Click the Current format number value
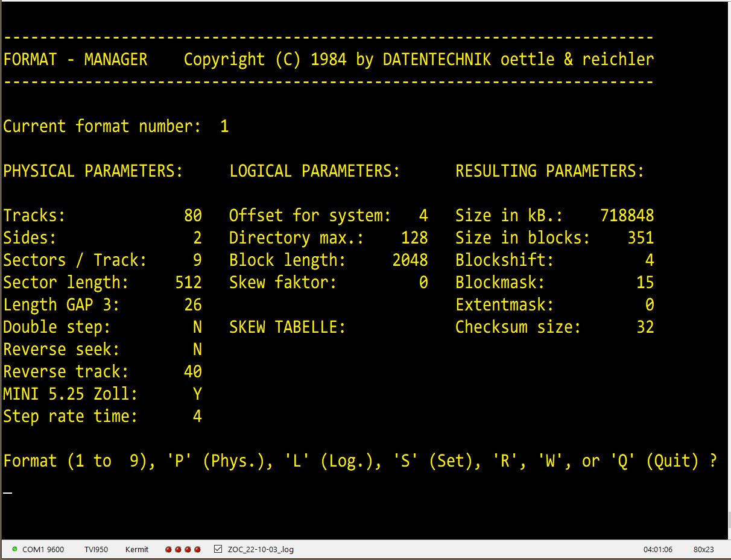Image resolution: width=731 pixels, height=560 pixels. pyautogui.click(x=224, y=126)
